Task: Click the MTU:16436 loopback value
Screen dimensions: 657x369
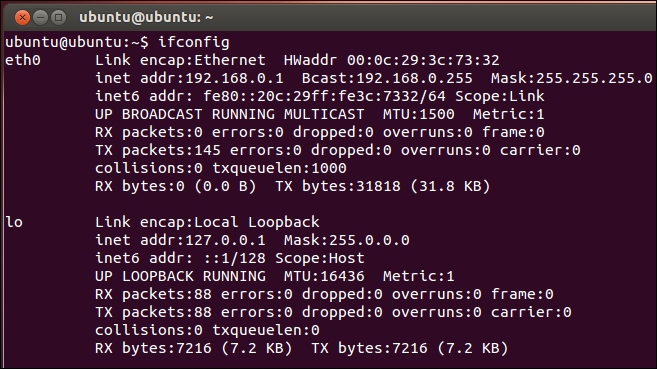Action: [324, 276]
